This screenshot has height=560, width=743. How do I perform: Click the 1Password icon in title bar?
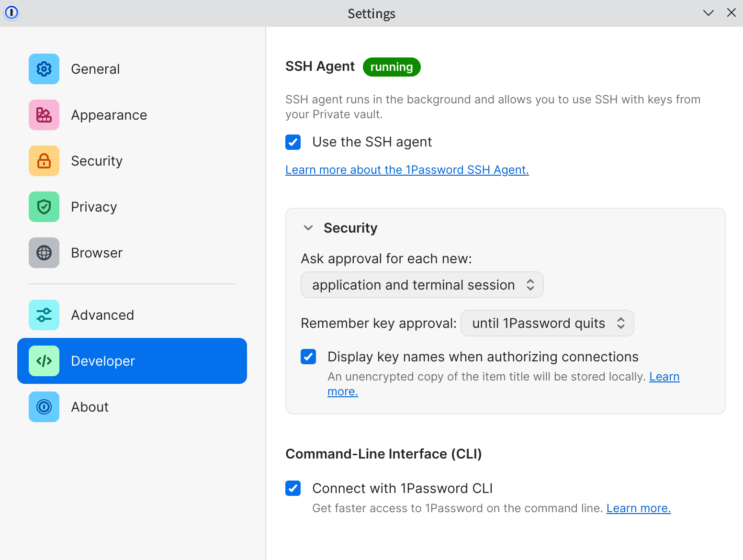[11, 13]
